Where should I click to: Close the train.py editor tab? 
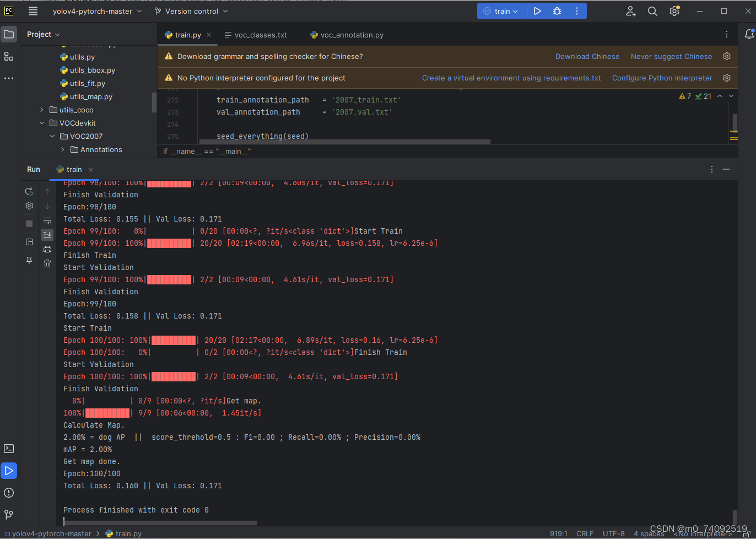pos(209,35)
